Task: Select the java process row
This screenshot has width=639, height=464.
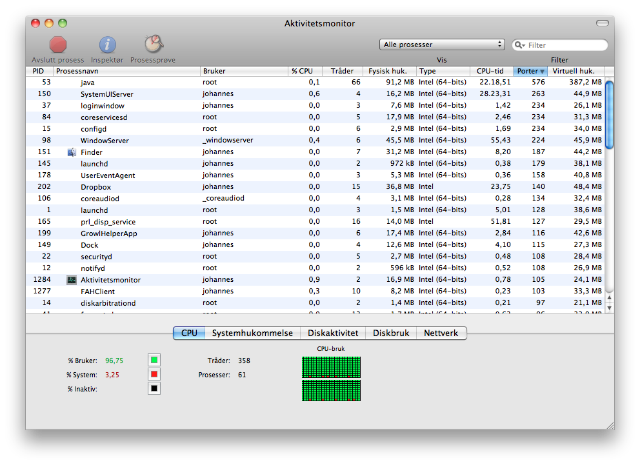Action: [316, 82]
